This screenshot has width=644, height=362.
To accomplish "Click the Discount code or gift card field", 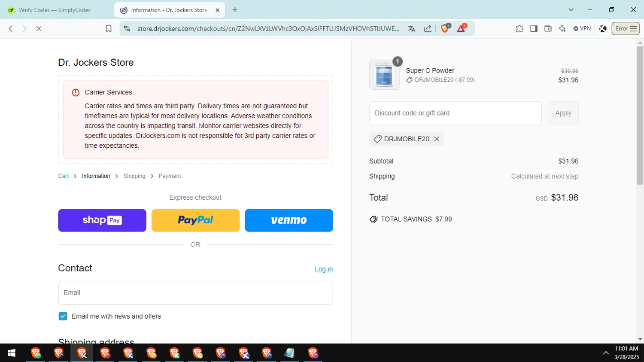I will pyautogui.click(x=456, y=113).
